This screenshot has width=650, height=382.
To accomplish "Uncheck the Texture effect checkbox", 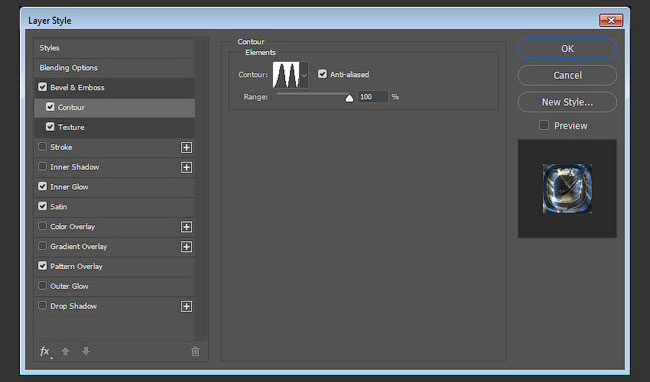I will pos(50,127).
